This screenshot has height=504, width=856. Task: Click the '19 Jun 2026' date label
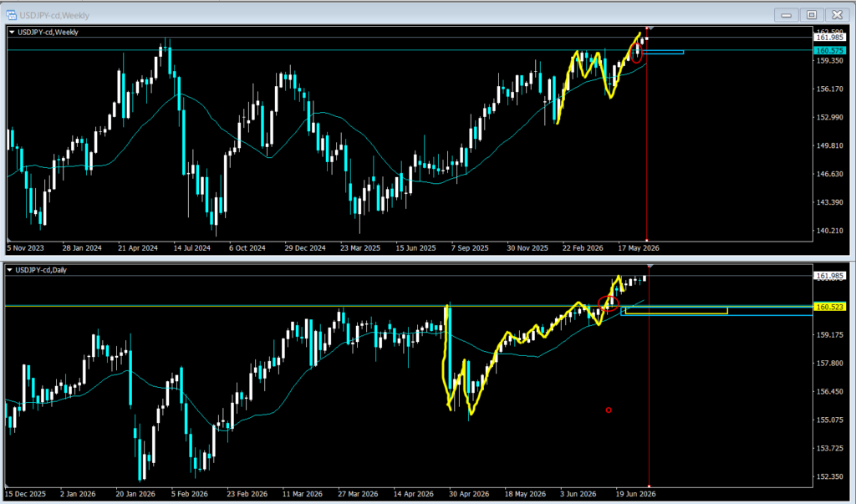point(636,494)
